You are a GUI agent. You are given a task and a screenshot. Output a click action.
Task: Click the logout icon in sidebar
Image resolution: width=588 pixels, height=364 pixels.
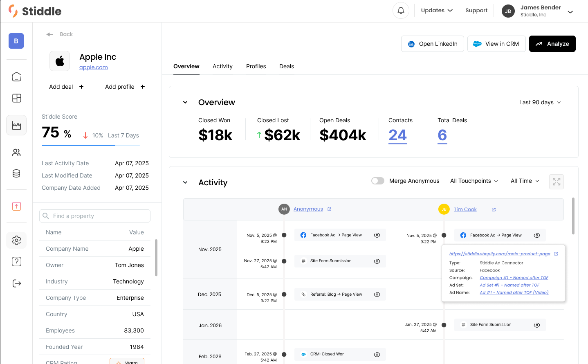click(16, 283)
